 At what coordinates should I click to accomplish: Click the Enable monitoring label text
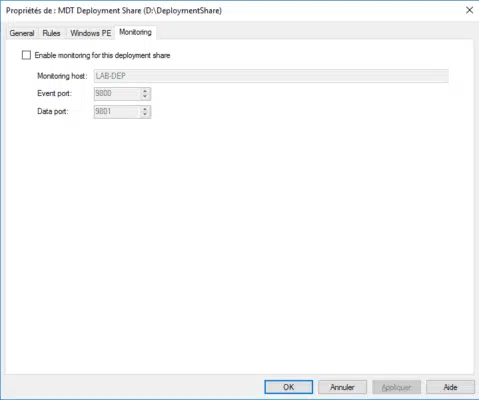click(102, 55)
